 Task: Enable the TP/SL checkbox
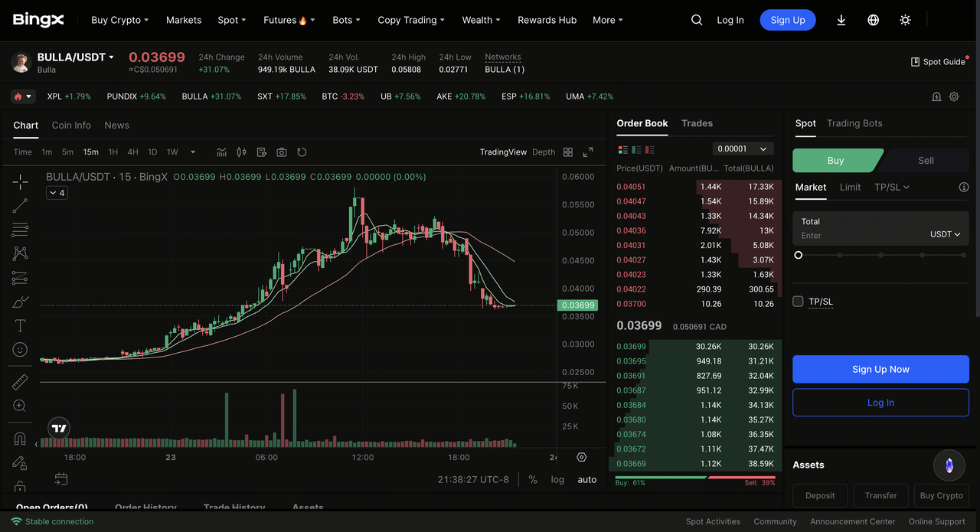coord(798,302)
